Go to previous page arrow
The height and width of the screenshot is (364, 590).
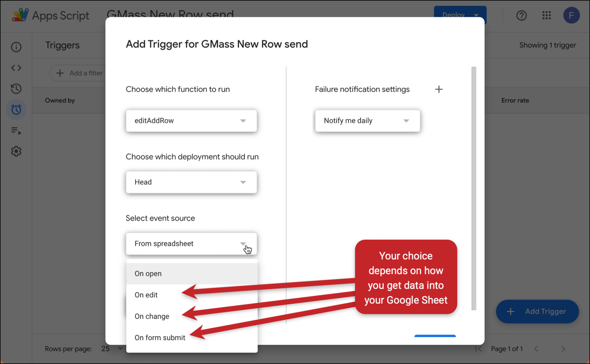[x=536, y=349]
